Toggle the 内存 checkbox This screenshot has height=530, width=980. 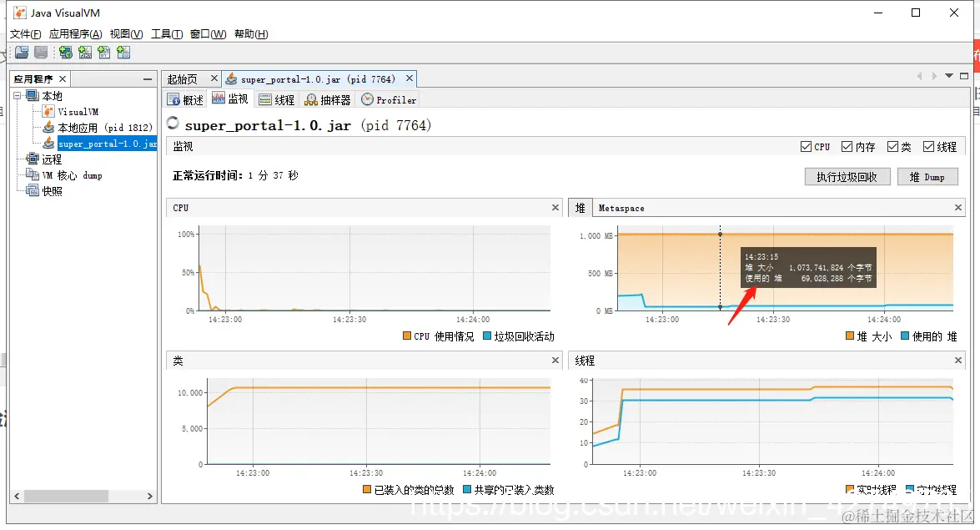pos(847,146)
